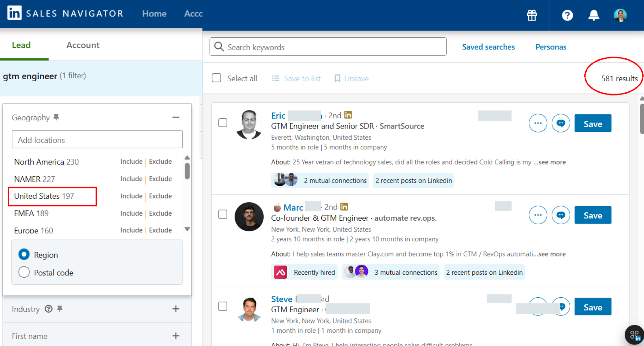Tick the checkbox for Steve

point(223,306)
